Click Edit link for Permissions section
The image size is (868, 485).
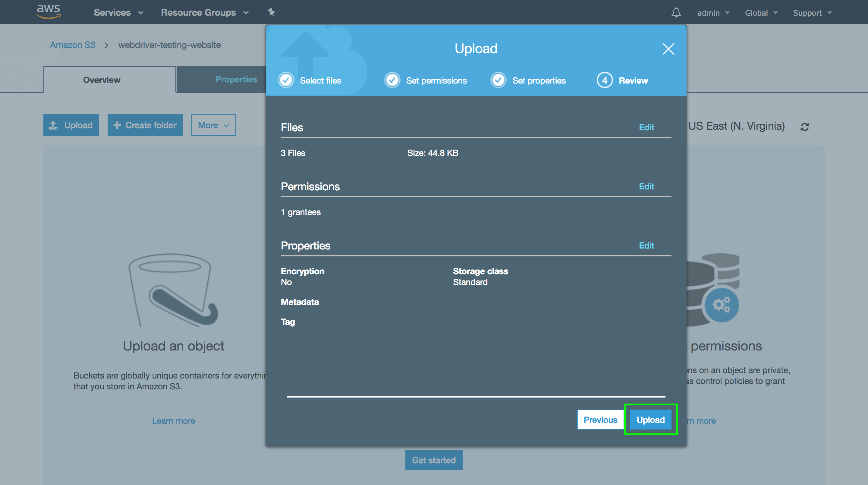pos(646,186)
